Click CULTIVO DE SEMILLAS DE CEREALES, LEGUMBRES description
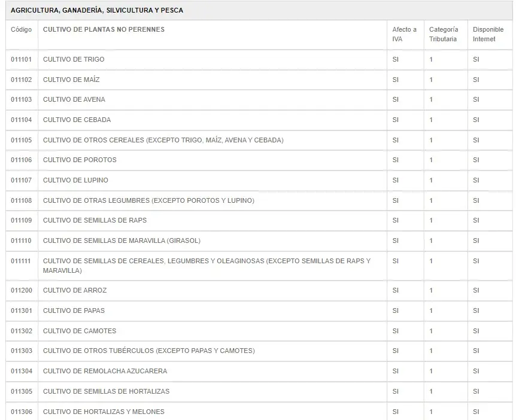Image resolution: width=516 pixels, height=420 pixels. point(207,266)
